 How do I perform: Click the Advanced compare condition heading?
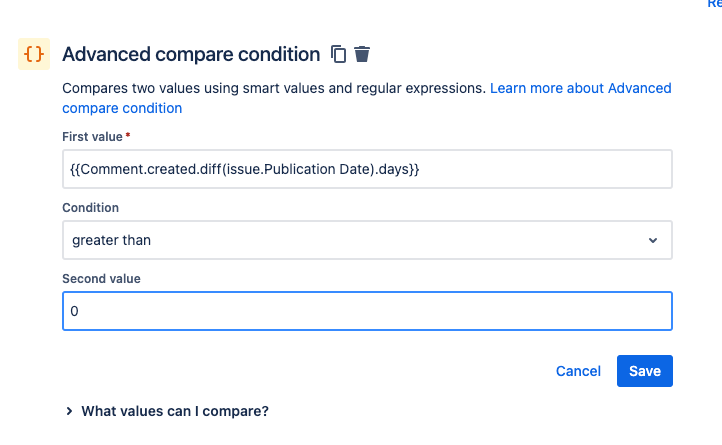coord(191,54)
